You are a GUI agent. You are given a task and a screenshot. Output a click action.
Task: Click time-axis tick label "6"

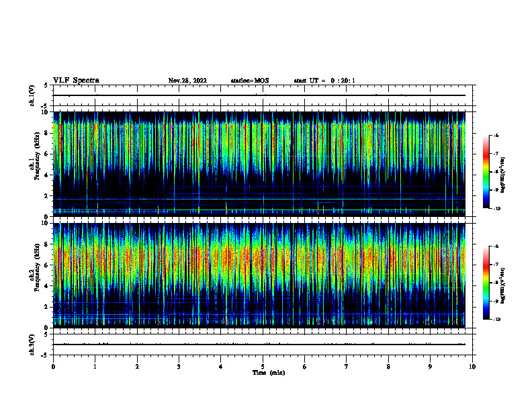click(305, 367)
